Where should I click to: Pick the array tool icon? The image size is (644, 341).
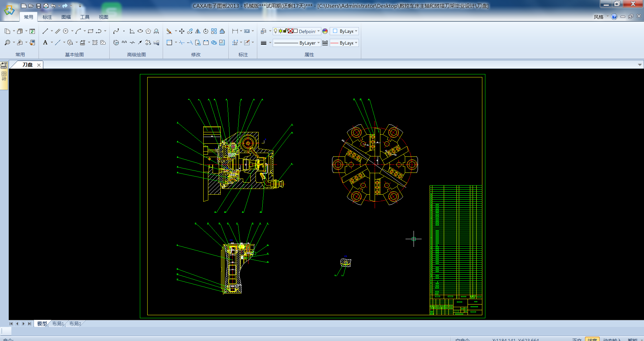[214, 31]
